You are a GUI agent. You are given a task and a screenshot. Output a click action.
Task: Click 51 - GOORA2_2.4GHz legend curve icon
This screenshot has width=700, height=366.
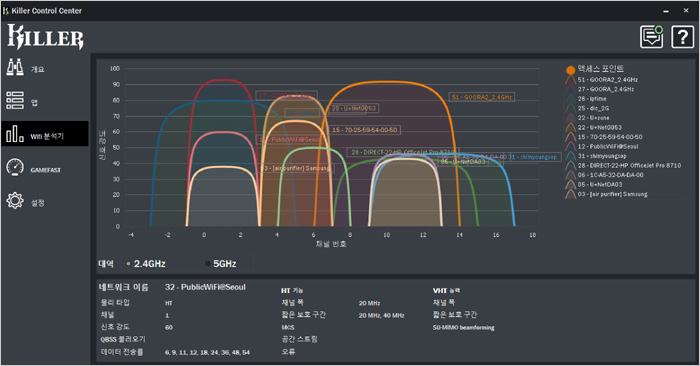point(570,80)
